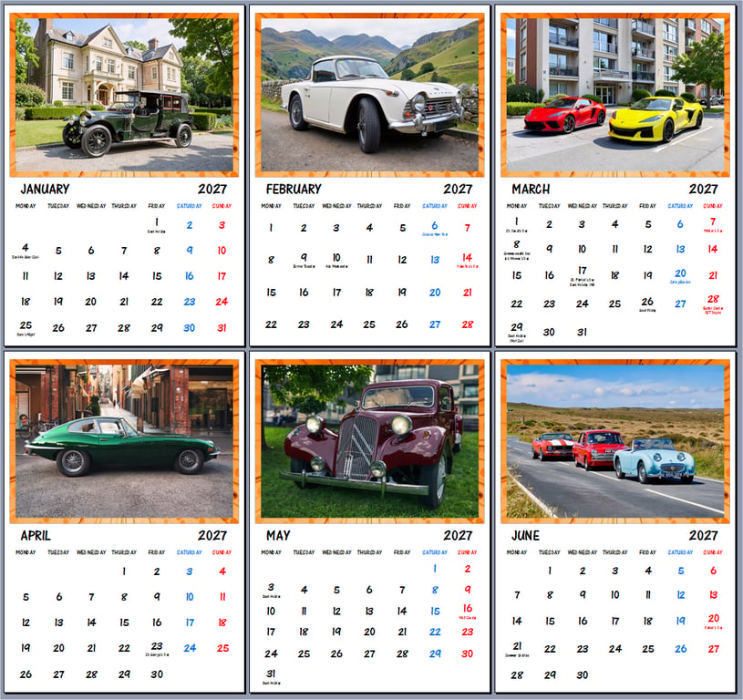Choose Monday 21 in June
743x700 pixels.
tap(517, 646)
